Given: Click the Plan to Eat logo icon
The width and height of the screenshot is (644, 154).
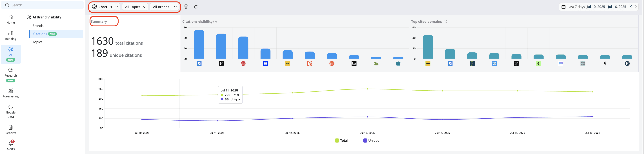Looking at the screenshot, I should pos(583,63).
